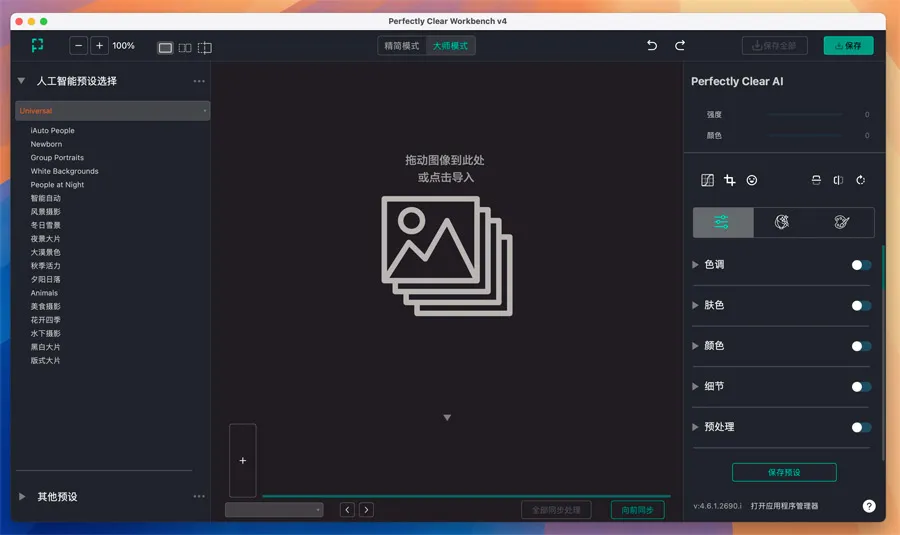900x535 pixels.
Task: Click the rotate image icon
Action: tap(861, 180)
